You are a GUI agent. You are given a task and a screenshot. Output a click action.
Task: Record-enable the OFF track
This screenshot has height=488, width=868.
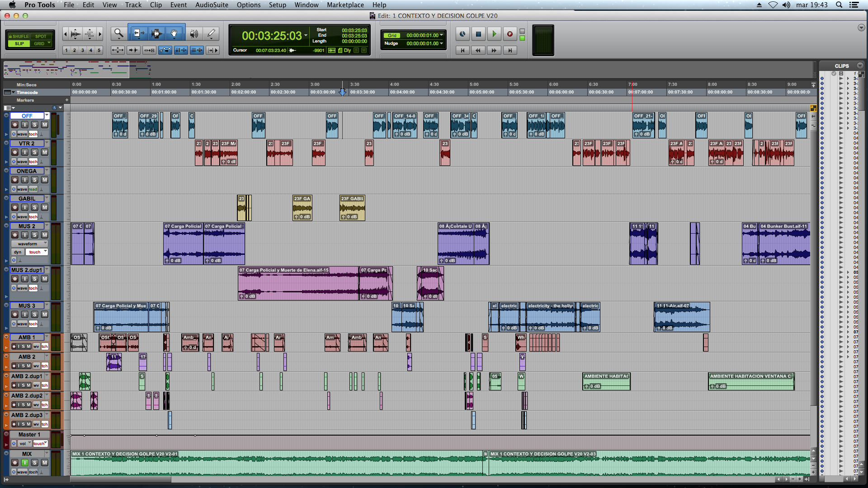coord(15,125)
